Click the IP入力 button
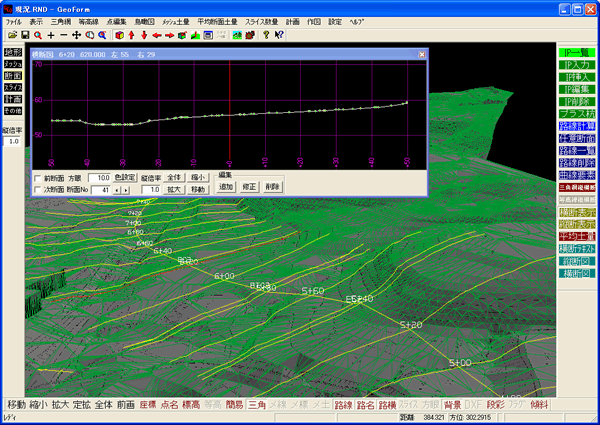Screen dimensions: 600x425 [577, 65]
